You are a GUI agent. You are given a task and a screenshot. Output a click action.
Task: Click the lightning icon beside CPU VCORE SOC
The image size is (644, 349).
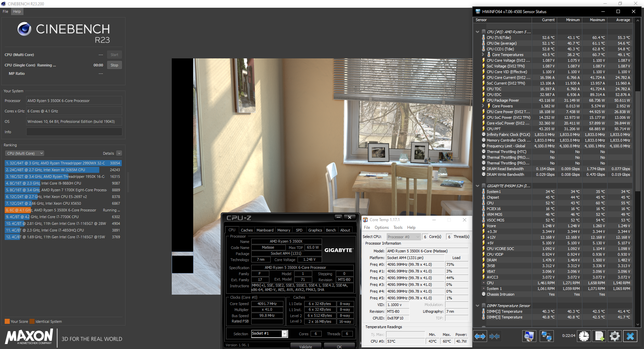click(x=483, y=249)
